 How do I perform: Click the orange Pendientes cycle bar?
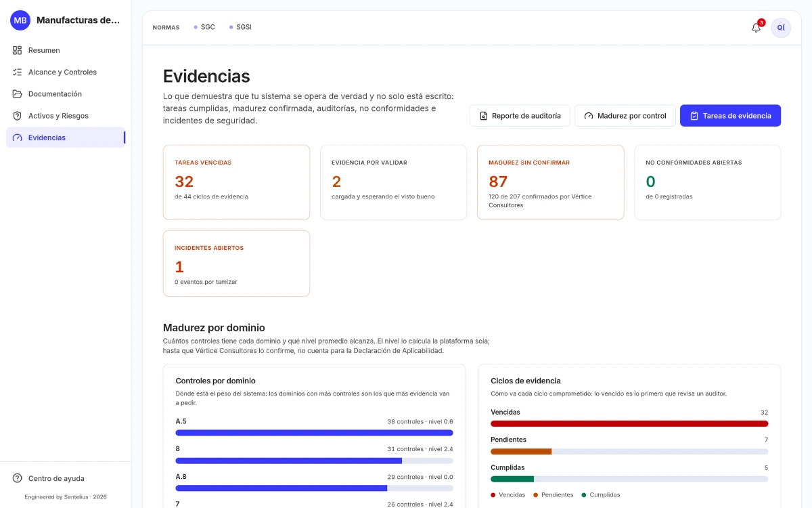[521, 451]
